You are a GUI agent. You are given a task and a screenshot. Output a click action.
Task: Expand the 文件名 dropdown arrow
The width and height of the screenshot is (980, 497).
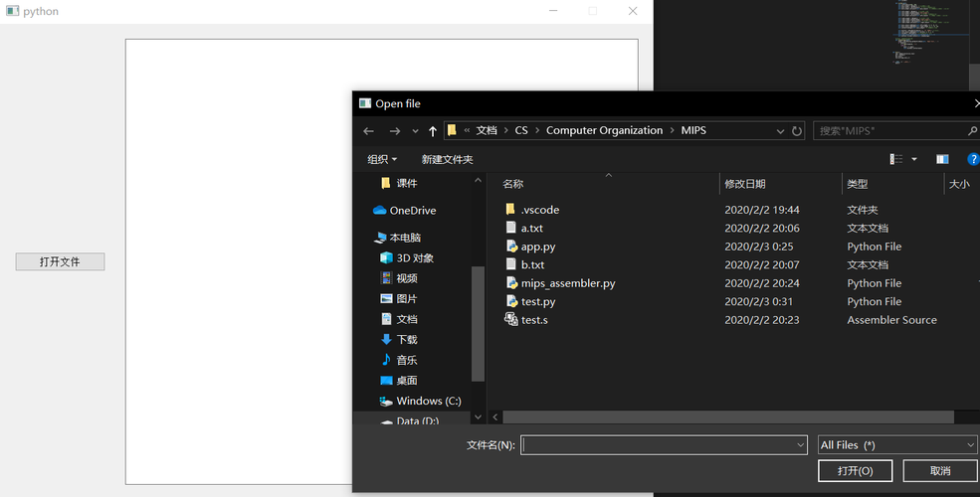point(801,444)
